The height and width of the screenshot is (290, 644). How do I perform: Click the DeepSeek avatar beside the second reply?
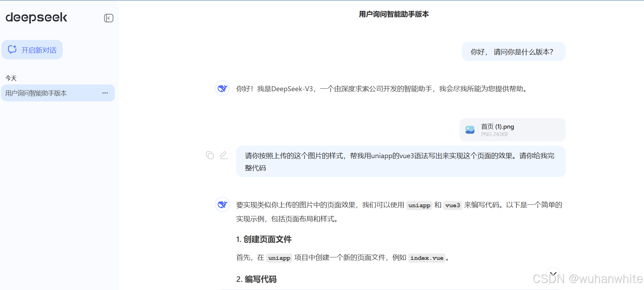222,204
